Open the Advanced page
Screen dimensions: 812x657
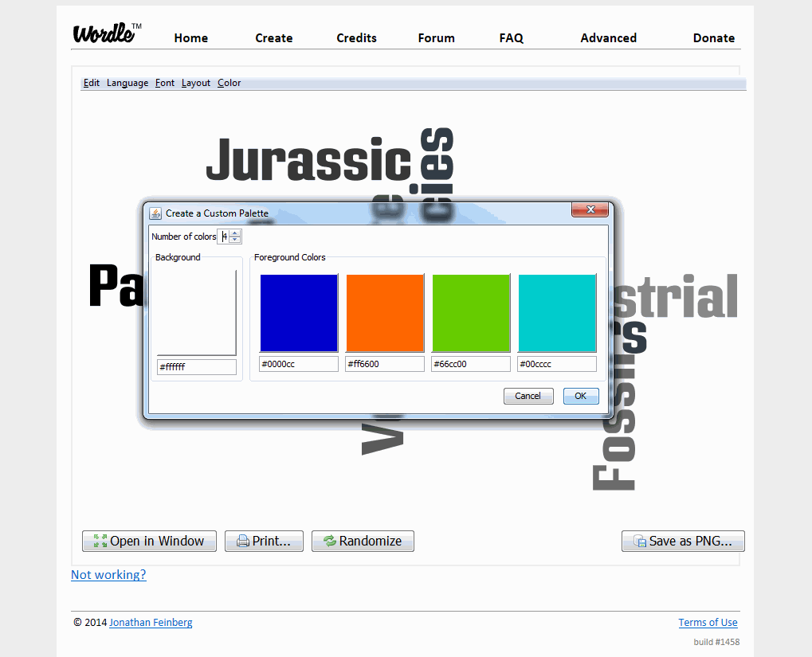(609, 37)
